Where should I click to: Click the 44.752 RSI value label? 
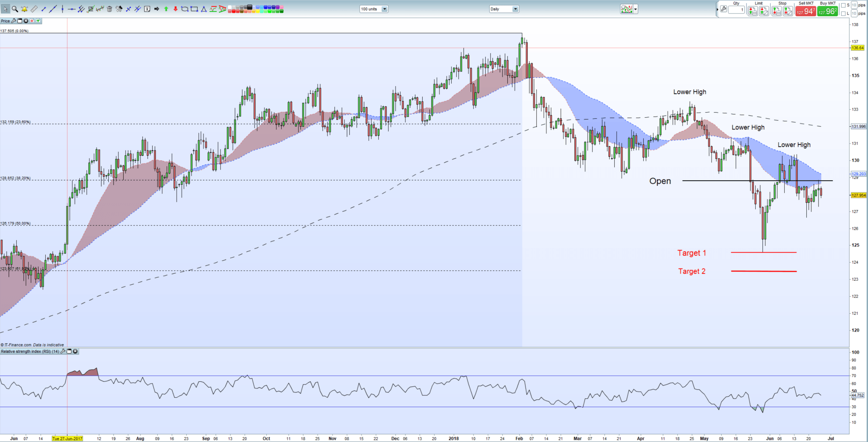tap(858, 395)
